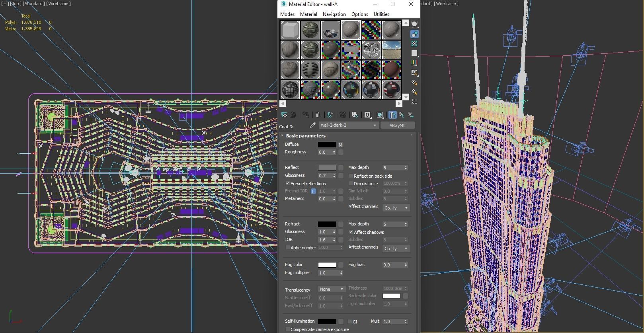Image resolution: width=644 pixels, height=333 pixels.
Task: Click left viewport [Standard] label
Action: (x=33, y=4)
